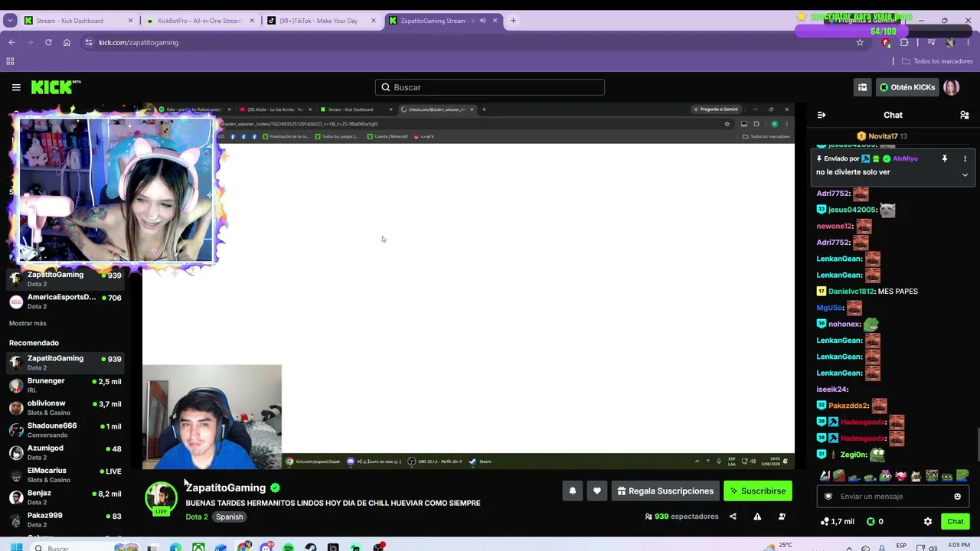
Task: Expand the pinned message chevron
Action: (965, 174)
